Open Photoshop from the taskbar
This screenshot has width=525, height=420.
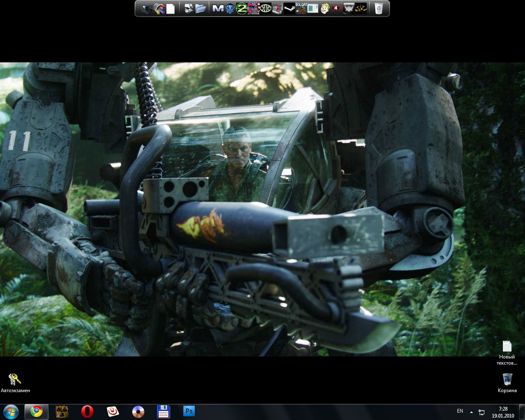[x=189, y=411]
